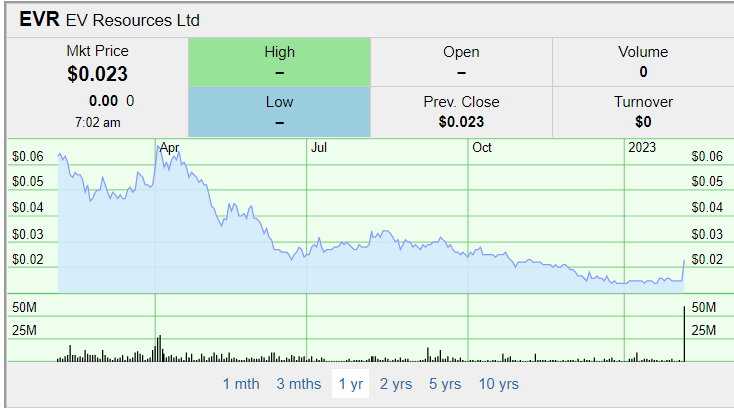Click the Turnover $0 cell
734x408 pixels.
pos(642,111)
